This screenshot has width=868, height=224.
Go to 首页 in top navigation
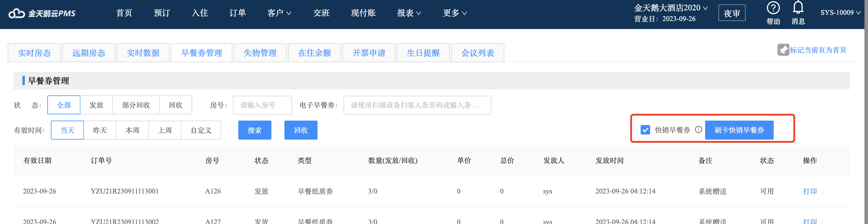124,13
